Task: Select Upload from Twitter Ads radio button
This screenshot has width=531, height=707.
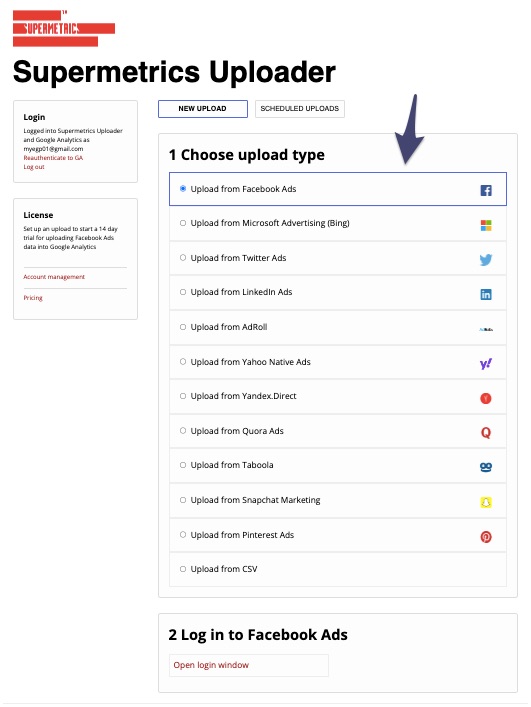Action: pyautogui.click(x=183, y=258)
